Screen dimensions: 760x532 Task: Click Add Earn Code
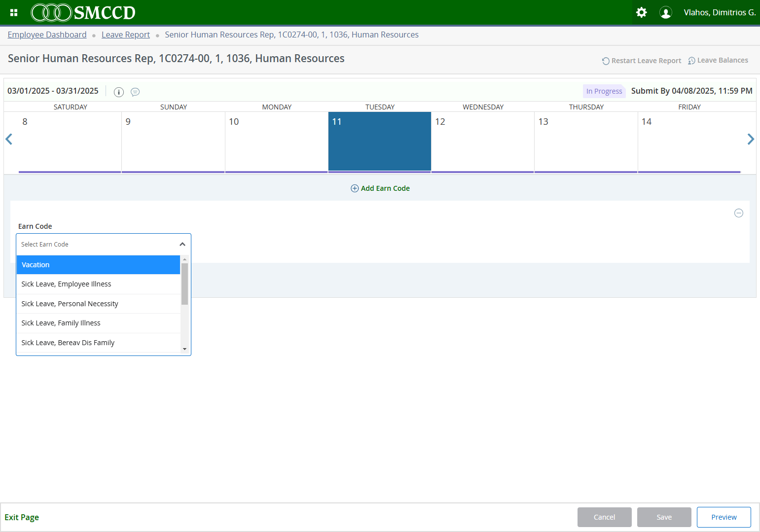380,188
